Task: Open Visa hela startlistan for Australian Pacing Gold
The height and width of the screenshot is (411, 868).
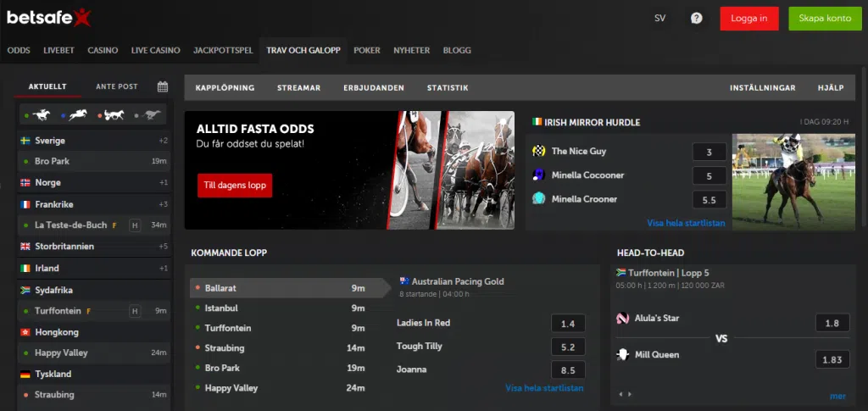Action: (544, 388)
